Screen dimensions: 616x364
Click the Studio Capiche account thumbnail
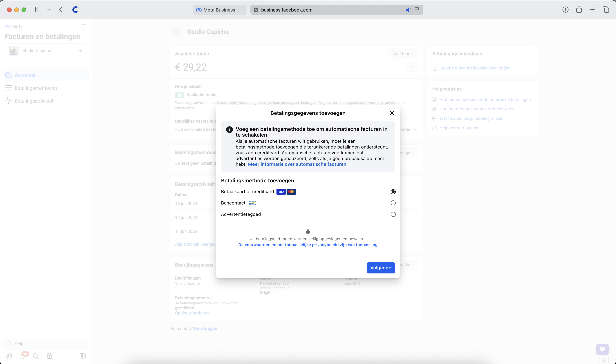pyautogui.click(x=14, y=51)
